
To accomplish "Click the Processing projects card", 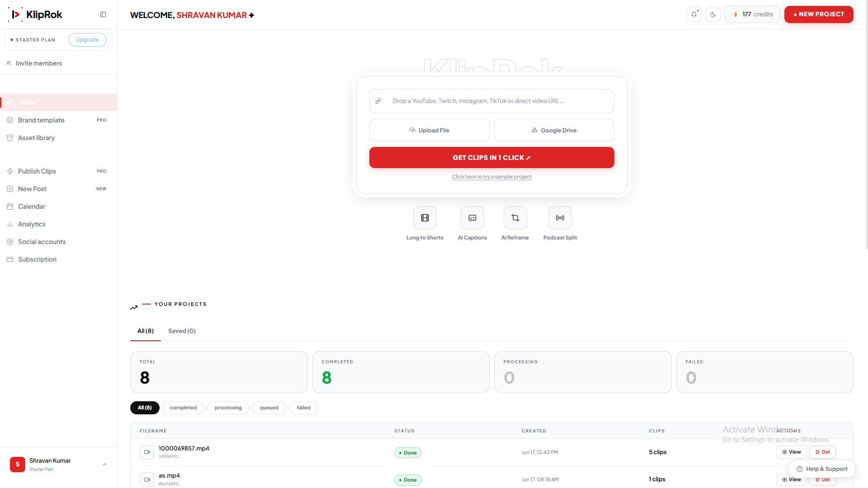I will coord(583,372).
